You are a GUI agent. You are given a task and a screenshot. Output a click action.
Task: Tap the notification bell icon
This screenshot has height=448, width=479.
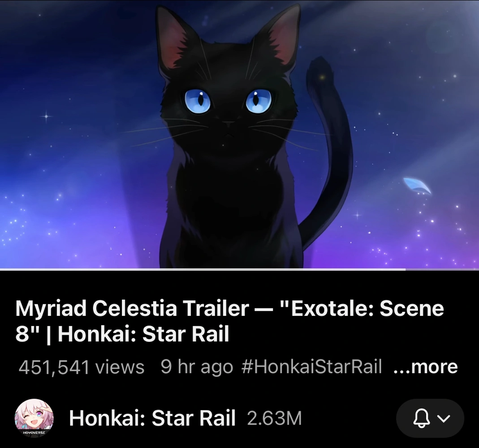point(422,418)
